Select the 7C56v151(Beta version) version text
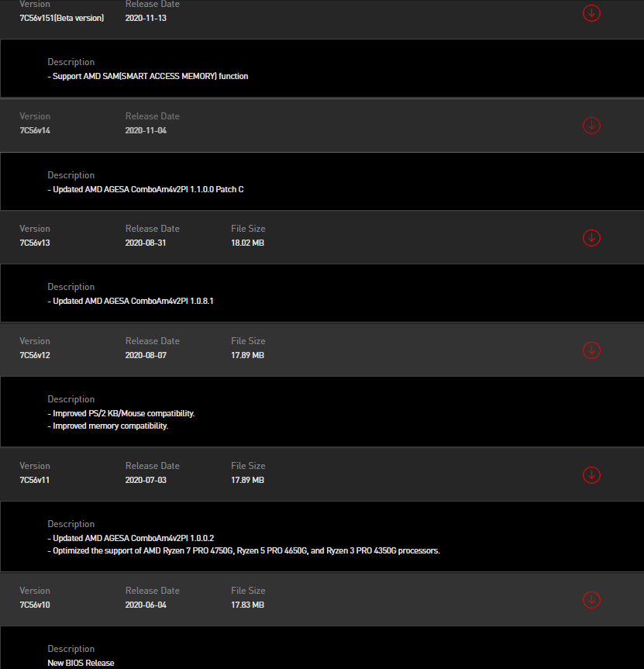The height and width of the screenshot is (669, 644). pyautogui.click(x=62, y=18)
